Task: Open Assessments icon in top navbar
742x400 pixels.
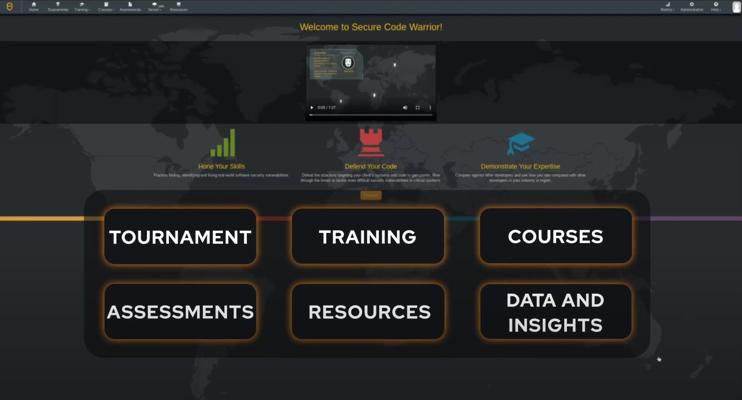Action: click(130, 6)
